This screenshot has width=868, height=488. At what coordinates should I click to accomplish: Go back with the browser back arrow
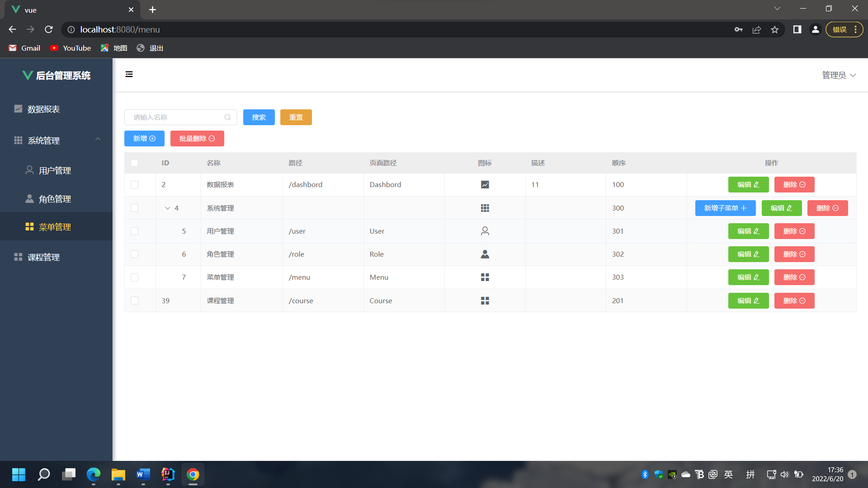(12, 29)
